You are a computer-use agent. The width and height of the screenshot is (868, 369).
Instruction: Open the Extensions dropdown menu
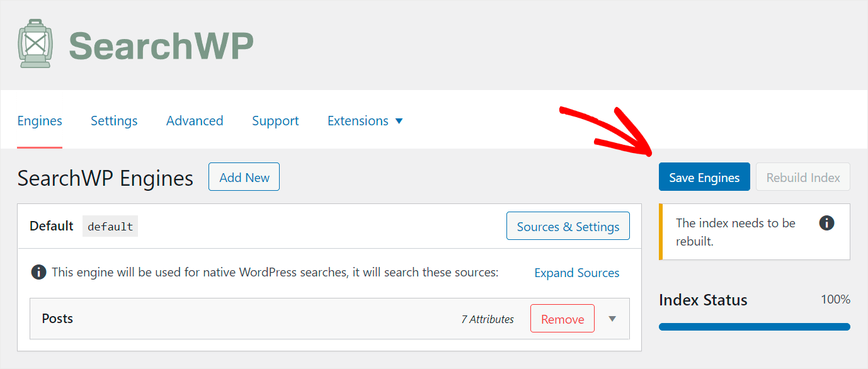click(x=365, y=120)
